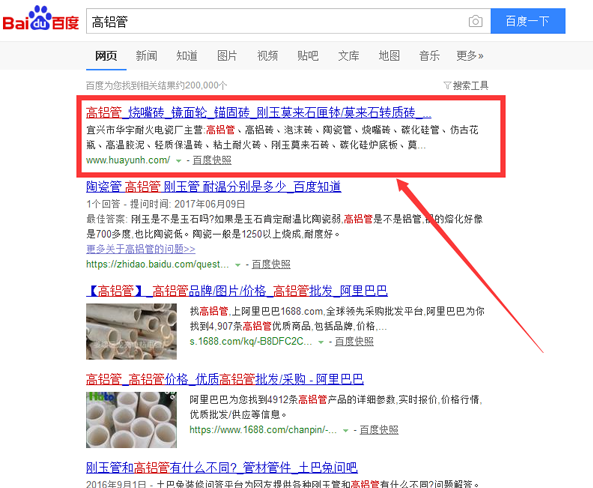Expand dropdown arrow beside www.1688.com/chanpin URL
The width and height of the screenshot is (593, 488).
[345, 430]
